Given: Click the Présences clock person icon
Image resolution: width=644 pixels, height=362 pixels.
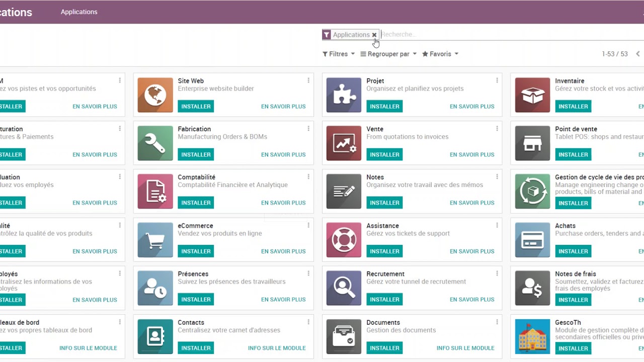Looking at the screenshot, I should pos(155,288).
